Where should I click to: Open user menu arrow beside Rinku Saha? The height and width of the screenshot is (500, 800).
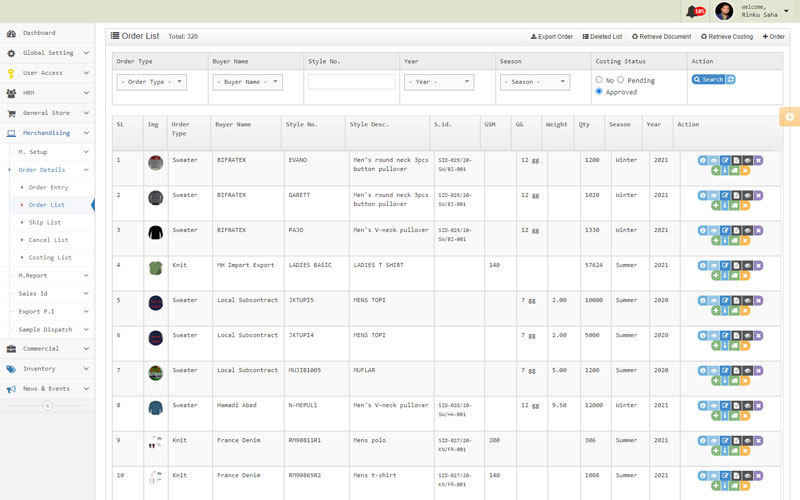click(x=786, y=11)
